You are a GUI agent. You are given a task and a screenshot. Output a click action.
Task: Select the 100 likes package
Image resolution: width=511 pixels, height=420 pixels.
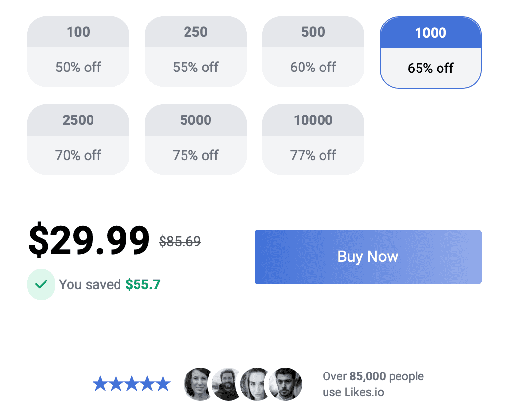78,51
